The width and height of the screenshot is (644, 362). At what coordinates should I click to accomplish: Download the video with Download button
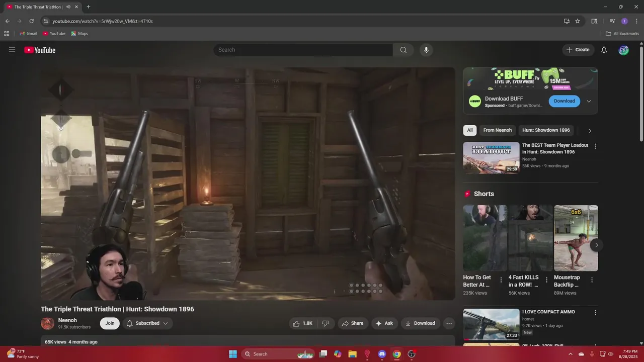coord(420,323)
